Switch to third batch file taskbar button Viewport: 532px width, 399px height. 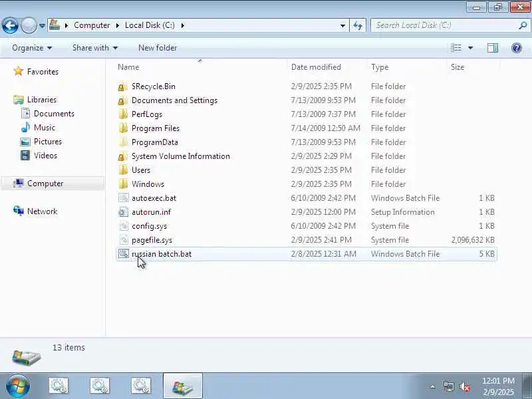pyautogui.click(x=141, y=386)
